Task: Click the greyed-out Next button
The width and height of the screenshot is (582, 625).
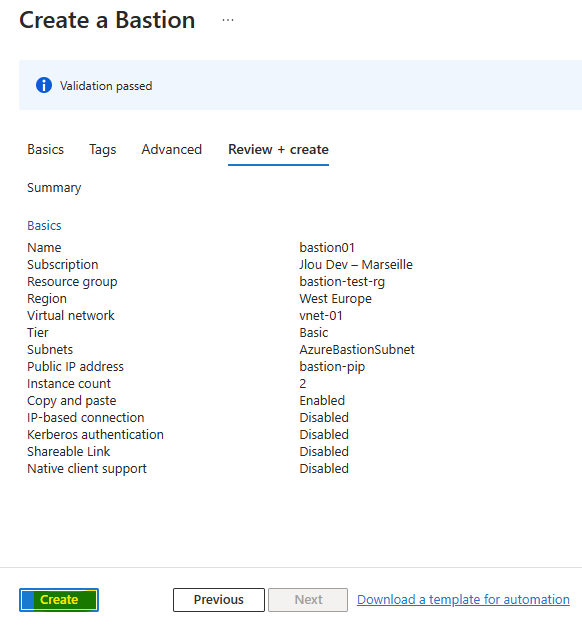Action: click(308, 599)
